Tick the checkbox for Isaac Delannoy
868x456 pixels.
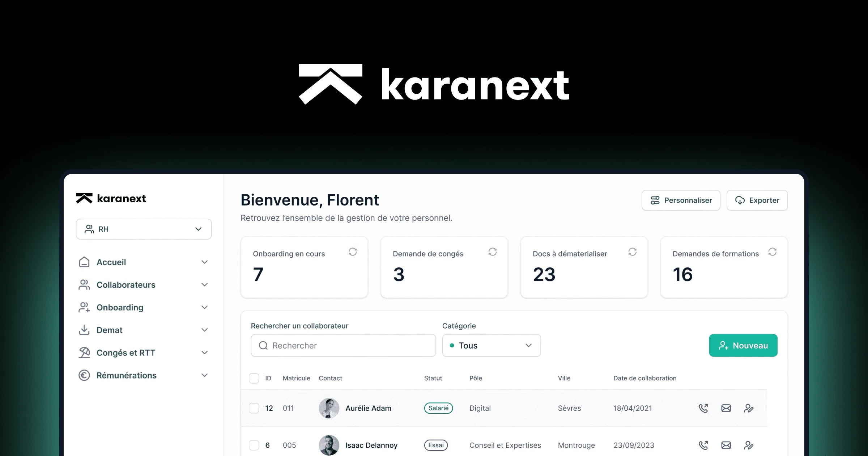[254, 445]
